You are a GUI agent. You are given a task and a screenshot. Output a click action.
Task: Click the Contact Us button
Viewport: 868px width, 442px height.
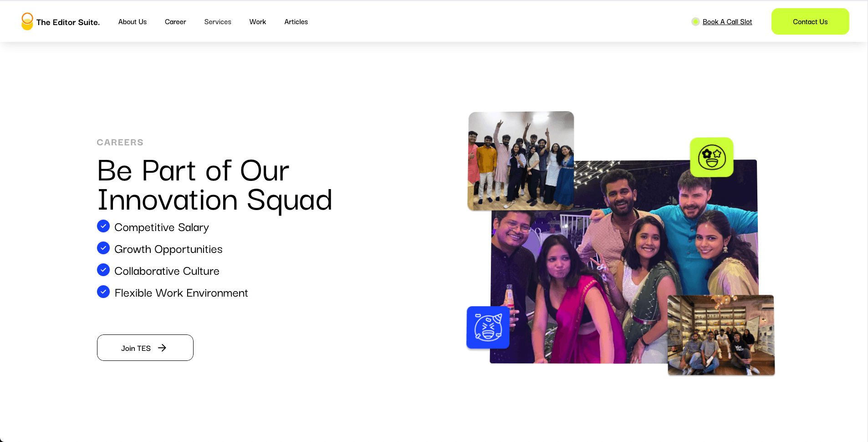810,21
